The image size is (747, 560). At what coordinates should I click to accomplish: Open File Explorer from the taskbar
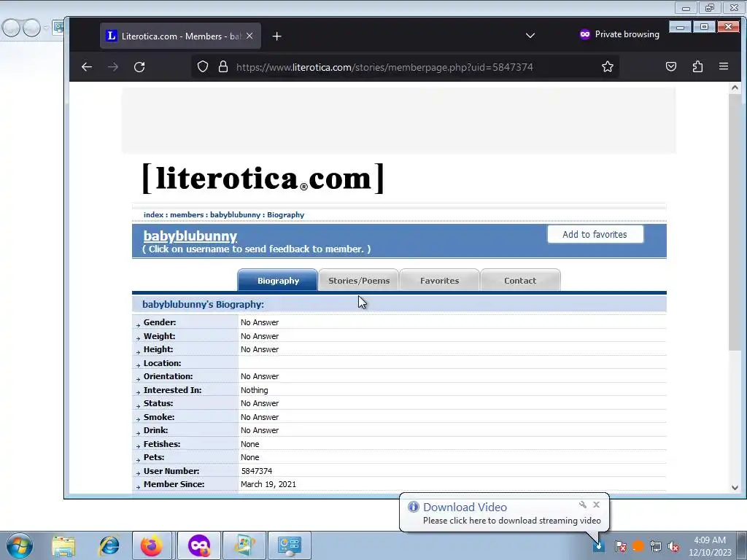coord(63,545)
